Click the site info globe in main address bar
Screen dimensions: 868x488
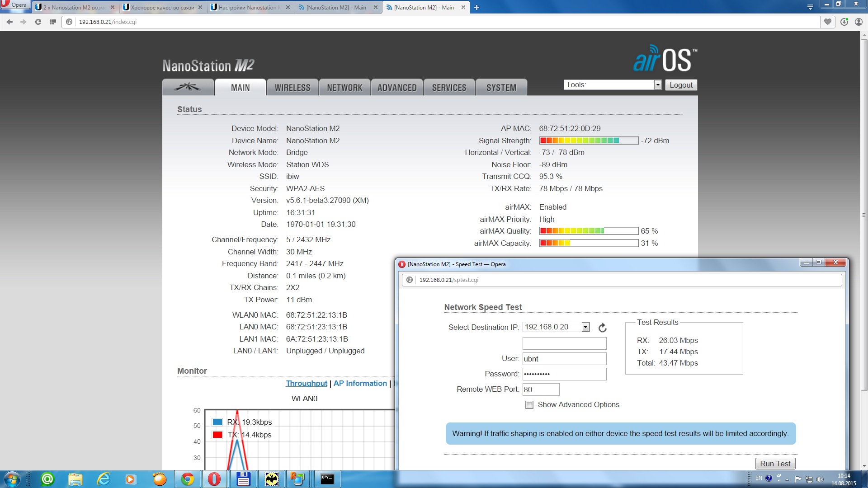[x=69, y=22]
